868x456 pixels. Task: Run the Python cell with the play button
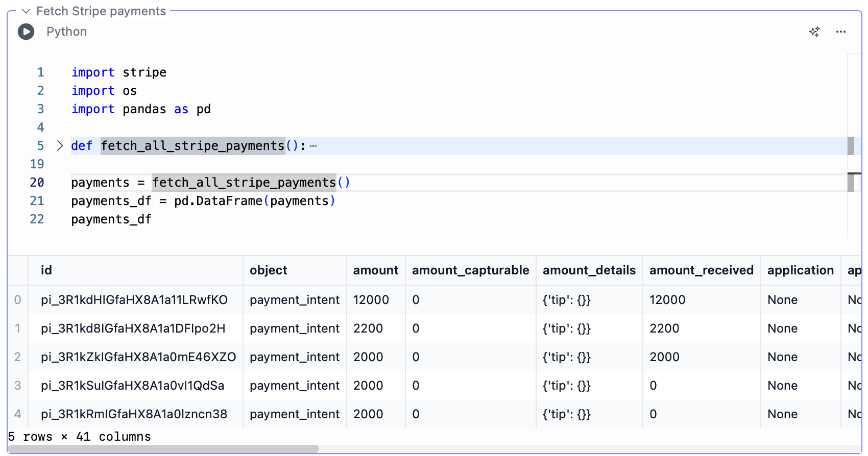pos(26,32)
